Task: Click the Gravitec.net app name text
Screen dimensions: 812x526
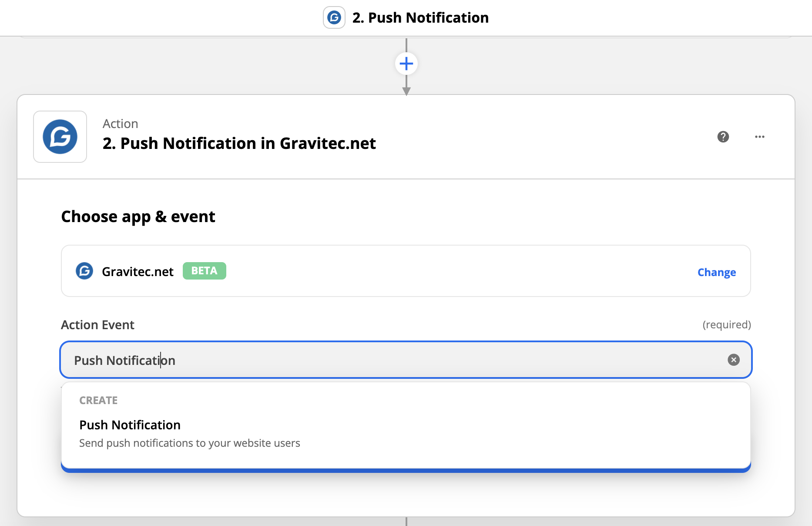Action: click(x=138, y=272)
